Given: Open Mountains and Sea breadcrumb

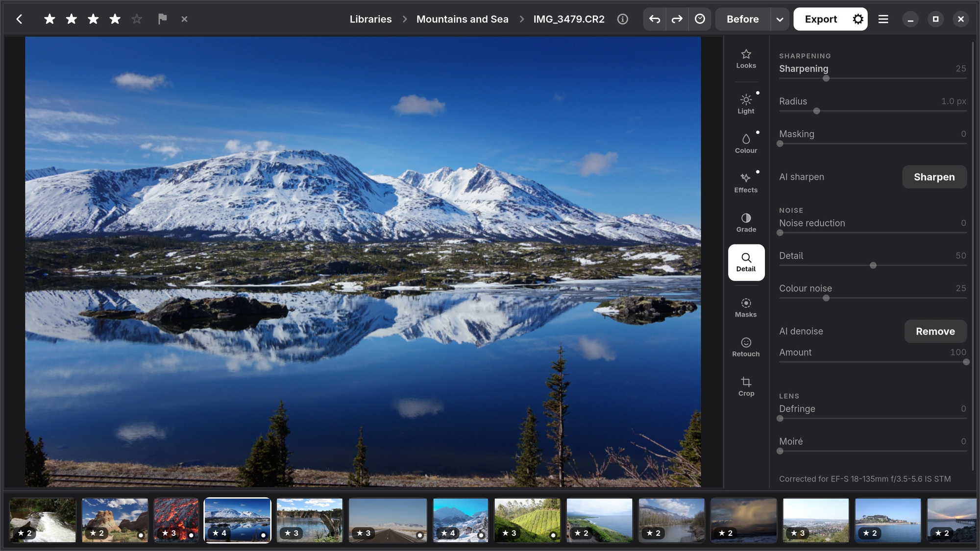Looking at the screenshot, I should 462,19.
